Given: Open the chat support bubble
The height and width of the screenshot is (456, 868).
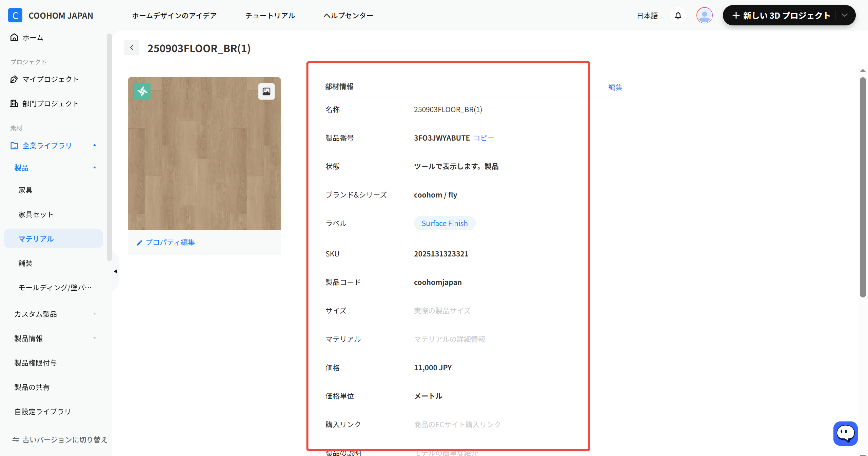Looking at the screenshot, I should point(846,433).
